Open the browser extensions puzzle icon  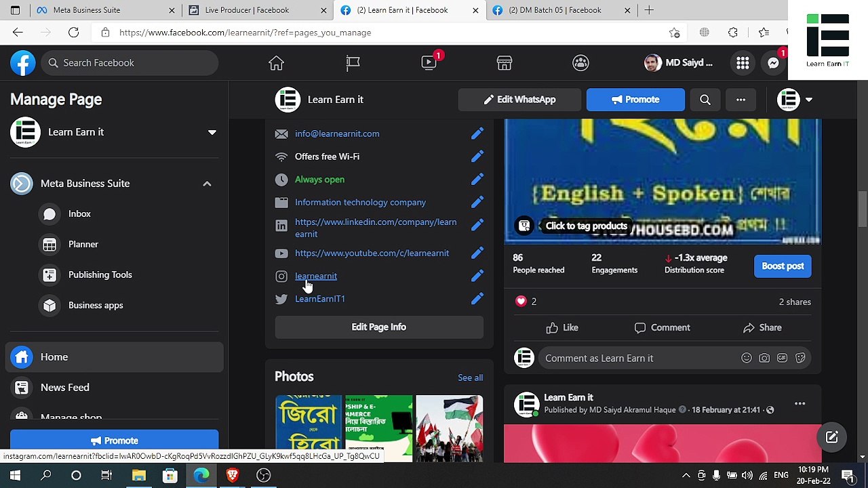[733, 33]
